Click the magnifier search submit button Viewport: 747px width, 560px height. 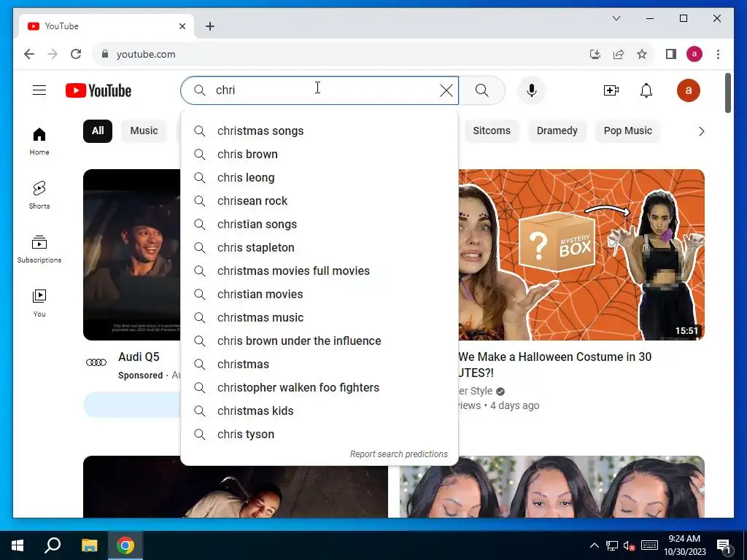click(481, 90)
